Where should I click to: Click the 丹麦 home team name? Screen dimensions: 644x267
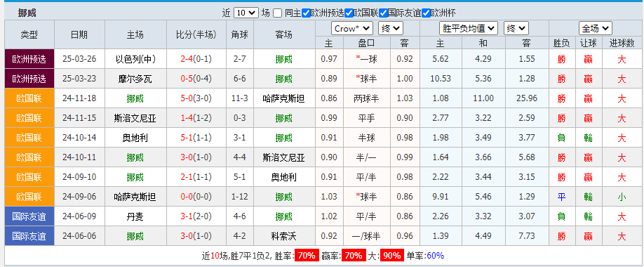coord(135,216)
